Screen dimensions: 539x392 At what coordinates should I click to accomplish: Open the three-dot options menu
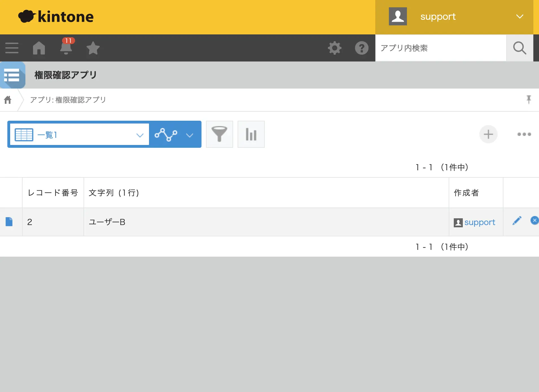point(524,134)
